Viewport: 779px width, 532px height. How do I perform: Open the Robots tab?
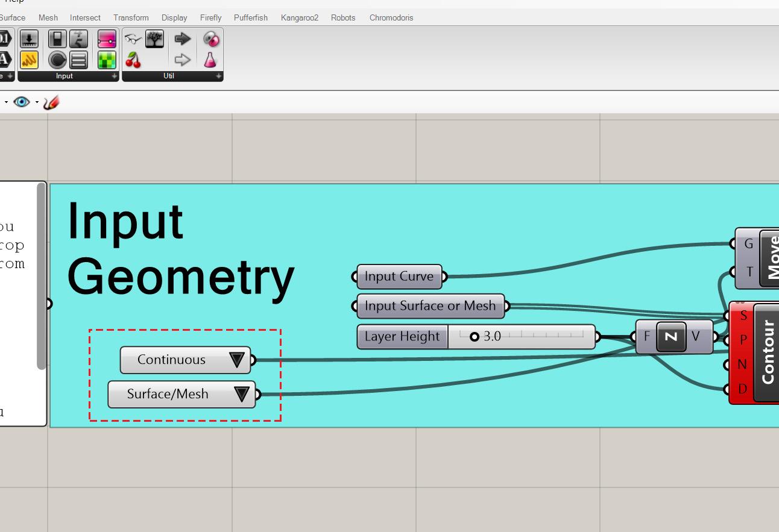(343, 17)
